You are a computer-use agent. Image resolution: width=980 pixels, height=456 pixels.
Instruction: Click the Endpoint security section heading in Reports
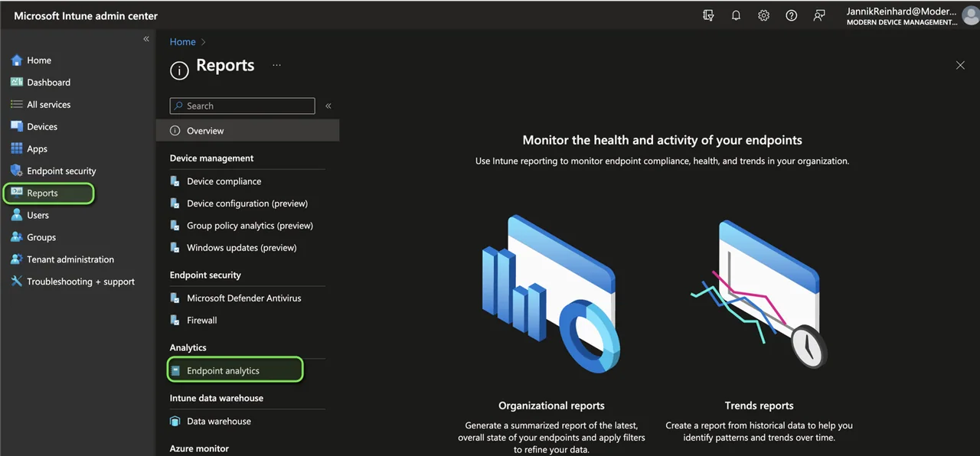[x=205, y=275]
